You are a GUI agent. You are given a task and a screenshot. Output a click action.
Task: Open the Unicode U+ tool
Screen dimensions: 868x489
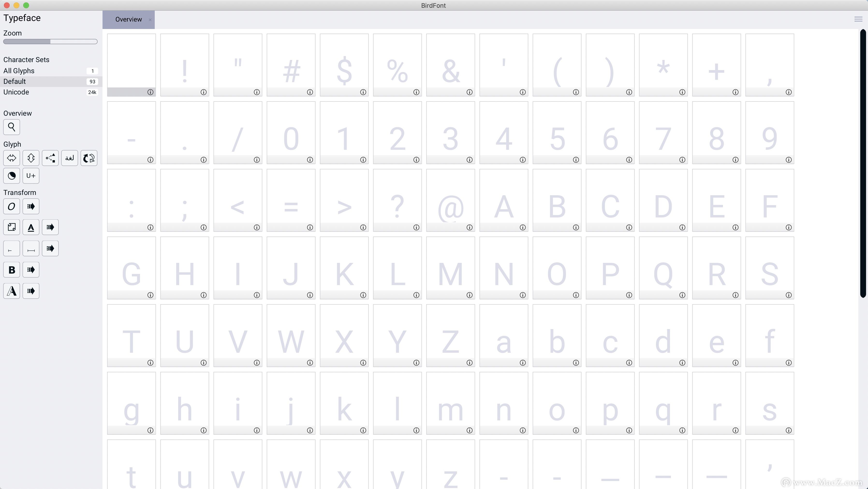click(31, 175)
